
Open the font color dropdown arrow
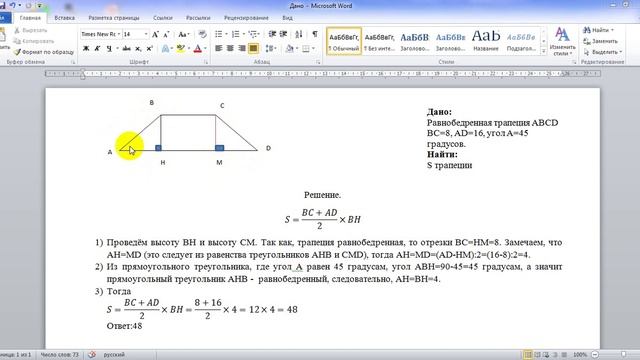(x=205, y=49)
